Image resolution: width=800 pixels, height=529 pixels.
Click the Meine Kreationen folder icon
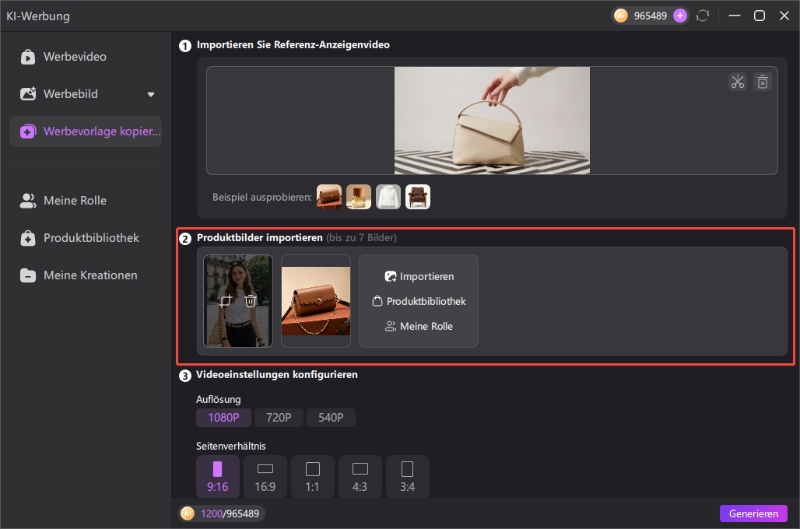point(28,275)
